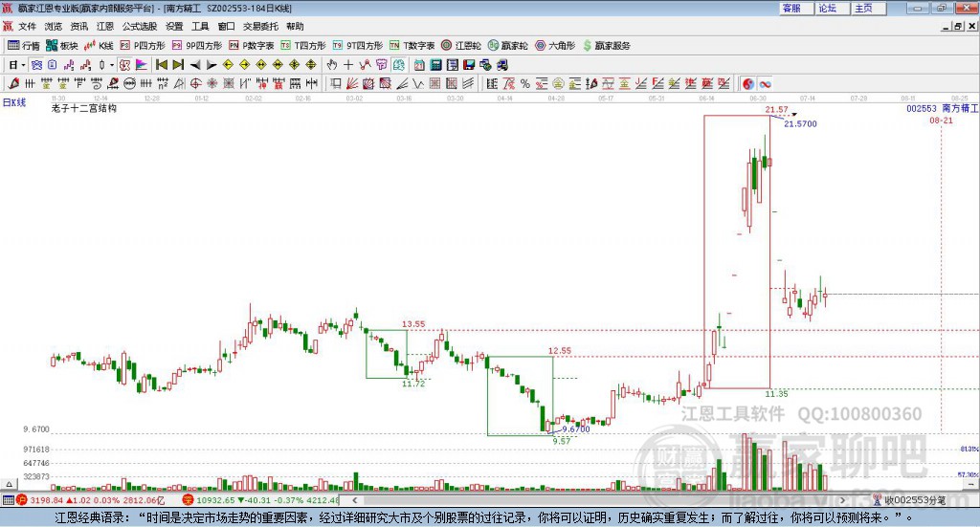Toggle the red pattern icon beside the flag
The image size is (980, 527).
(x=124, y=65)
